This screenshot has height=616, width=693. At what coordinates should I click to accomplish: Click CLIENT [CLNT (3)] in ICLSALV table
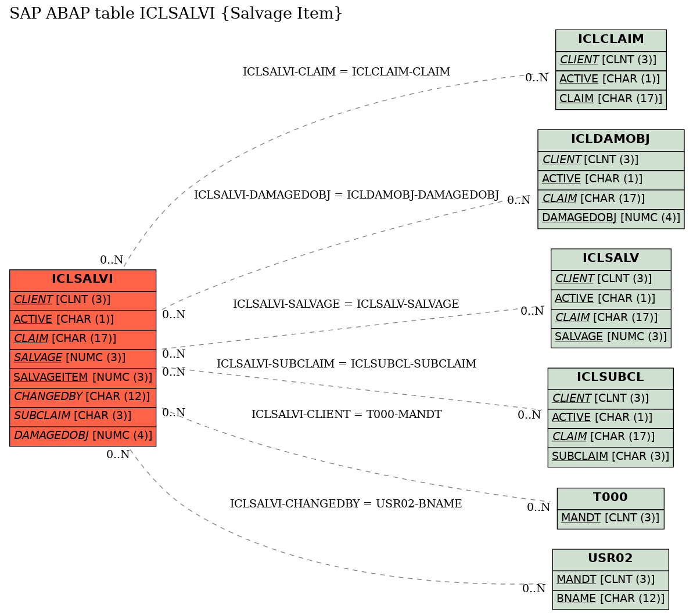coord(611,280)
